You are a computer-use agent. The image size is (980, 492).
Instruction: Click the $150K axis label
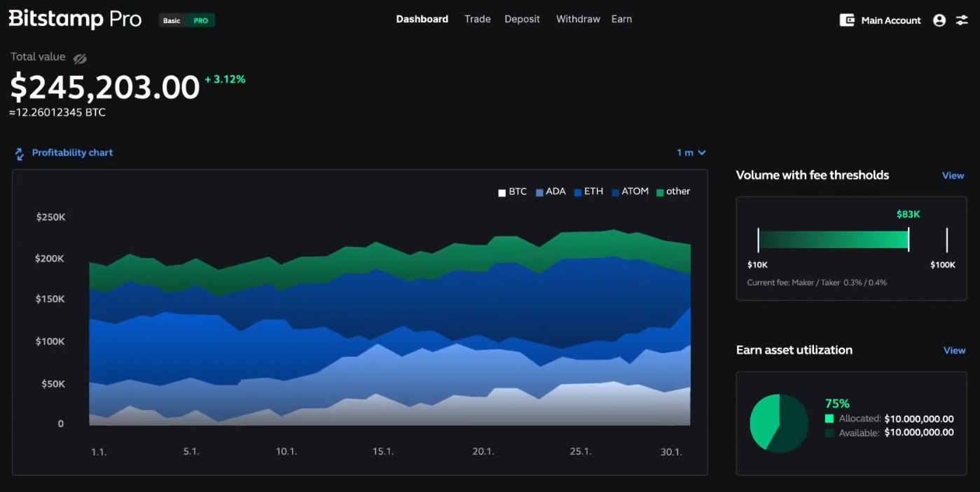(50, 299)
